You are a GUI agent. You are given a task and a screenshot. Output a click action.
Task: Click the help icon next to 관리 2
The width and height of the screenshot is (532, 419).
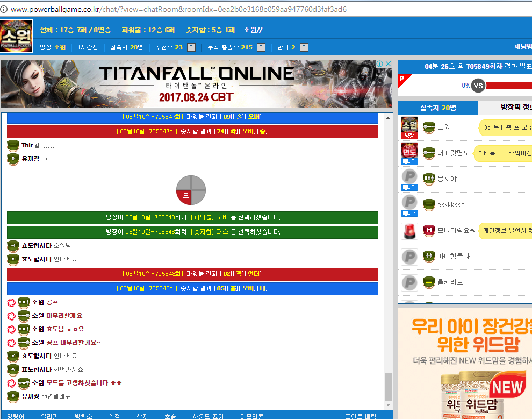[x=304, y=47]
